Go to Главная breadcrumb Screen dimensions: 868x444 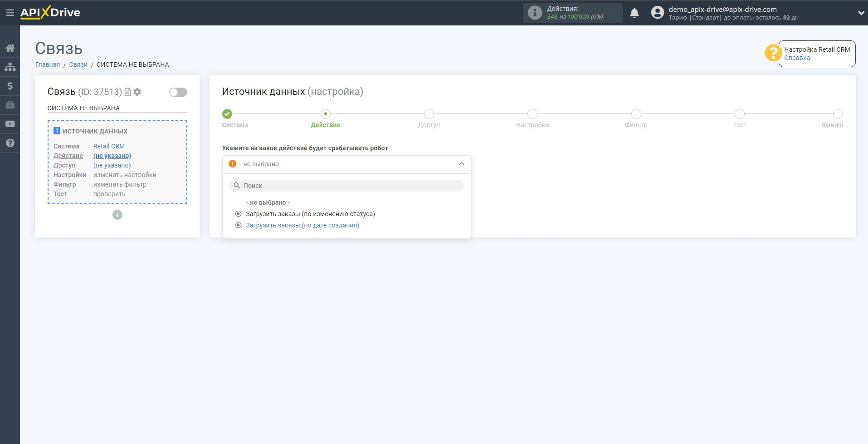click(48, 64)
